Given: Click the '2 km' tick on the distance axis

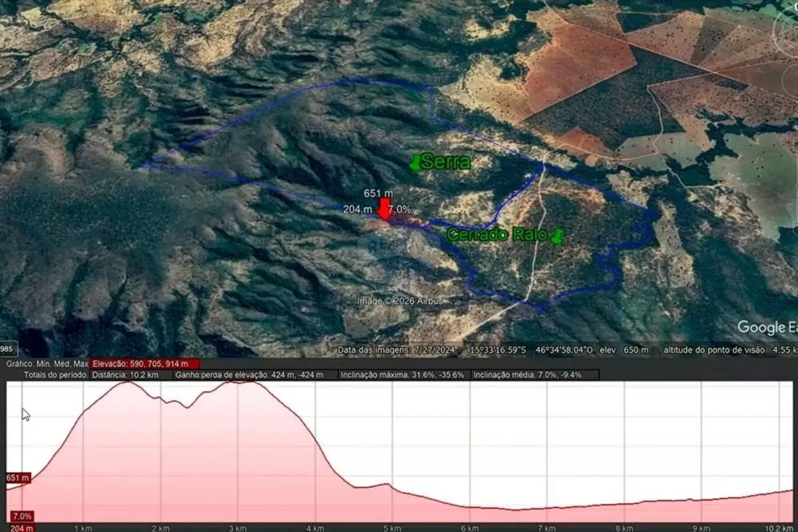Looking at the screenshot, I should tap(160, 528).
